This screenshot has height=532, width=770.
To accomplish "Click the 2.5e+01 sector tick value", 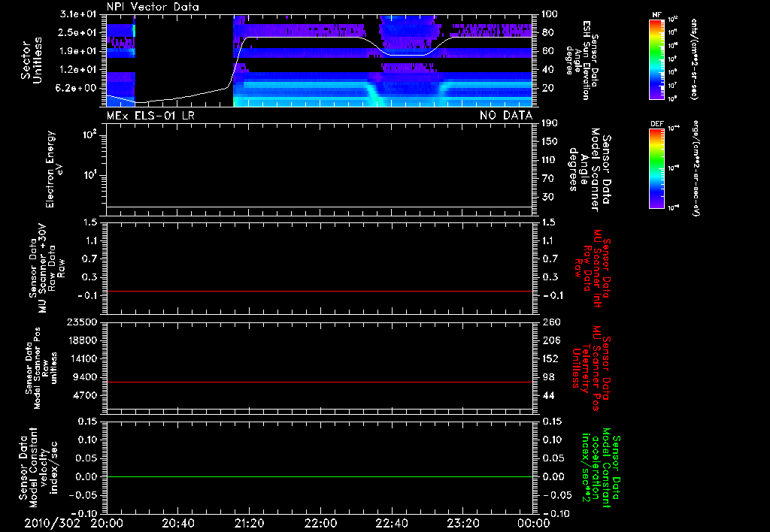I will [78, 32].
